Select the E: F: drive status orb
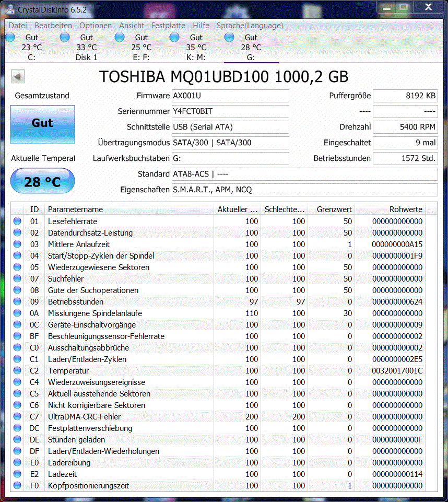Viewport: 448px width, 502px height. click(120, 37)
